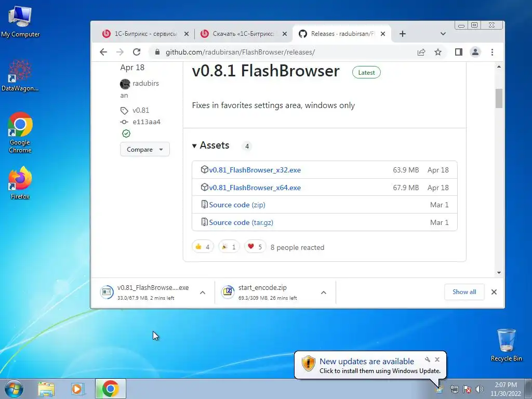Close the downloads bar
532x399 pixels.
(x=494, y=292)
